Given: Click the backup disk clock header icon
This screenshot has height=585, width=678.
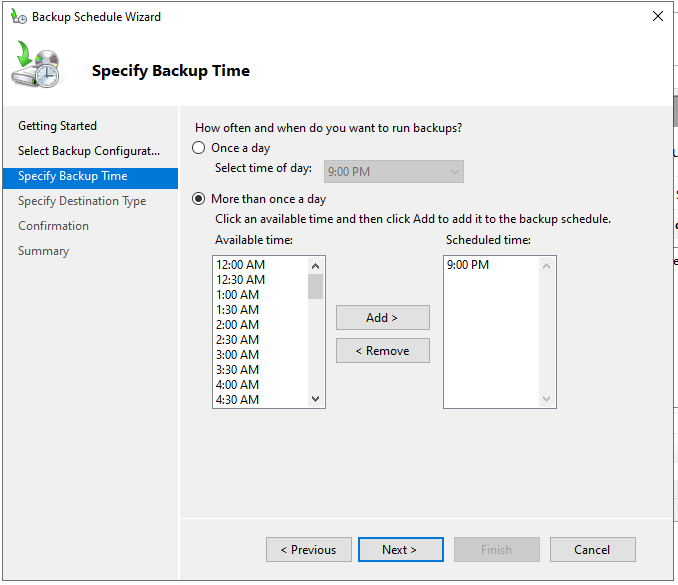Looking at the screenshot, I should coord(36,67).
